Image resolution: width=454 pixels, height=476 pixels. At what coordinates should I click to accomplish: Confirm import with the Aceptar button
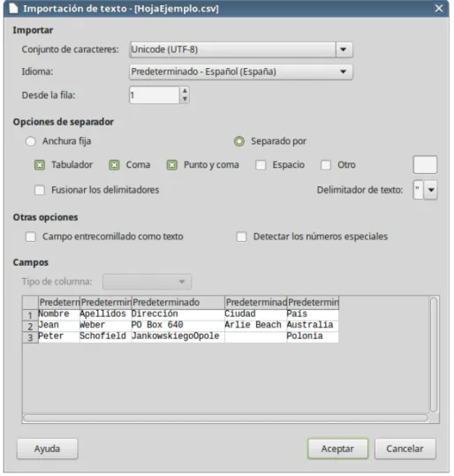tap(337, 449)
